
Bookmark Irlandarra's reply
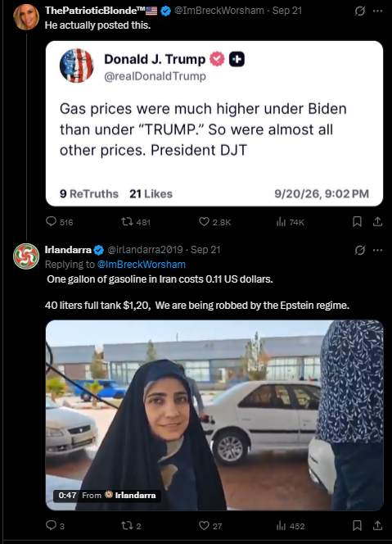(357, 525)
